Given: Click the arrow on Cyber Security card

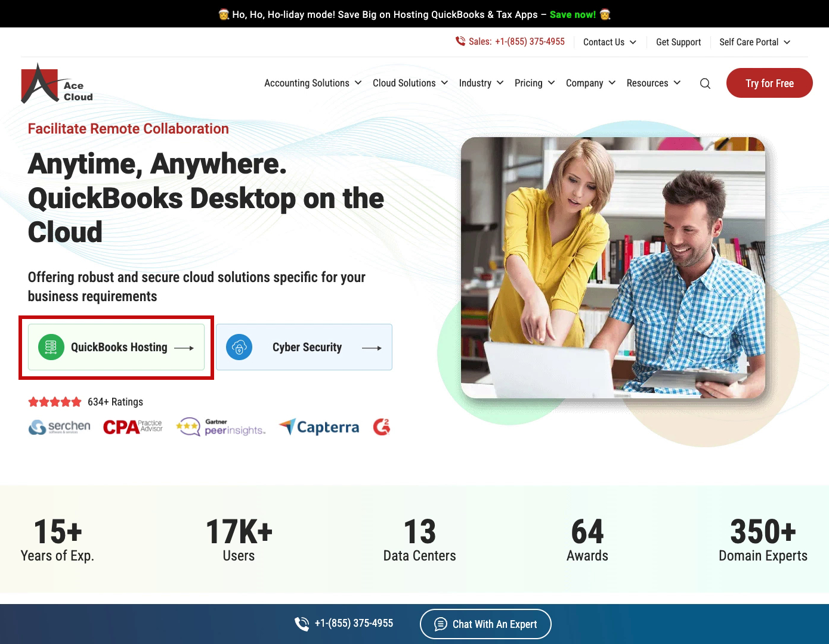Looking at the screenshot, I should 372,348.
